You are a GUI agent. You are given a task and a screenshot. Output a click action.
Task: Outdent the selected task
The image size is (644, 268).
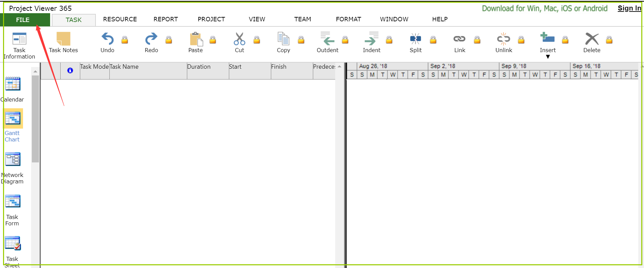click(x=327, y=42)
